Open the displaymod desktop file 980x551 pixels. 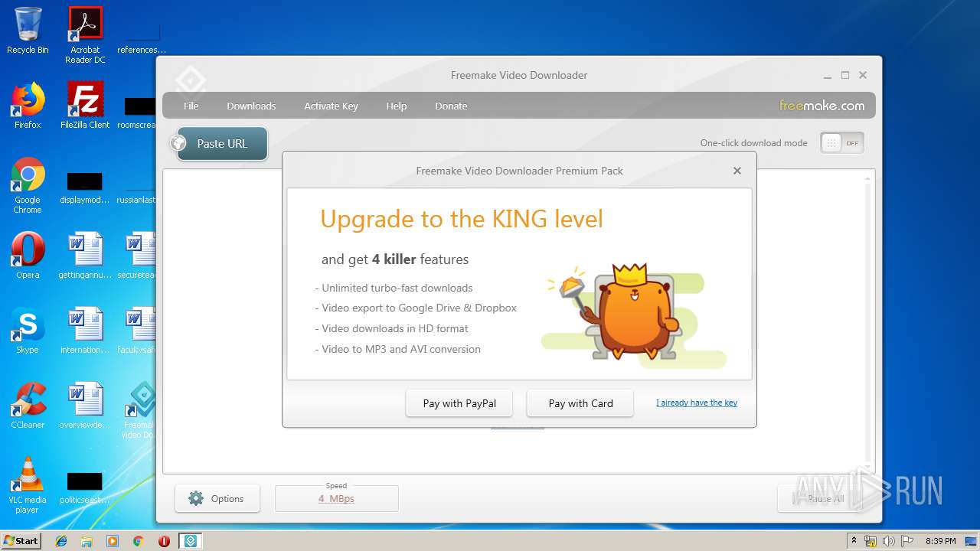pos(85,188)
